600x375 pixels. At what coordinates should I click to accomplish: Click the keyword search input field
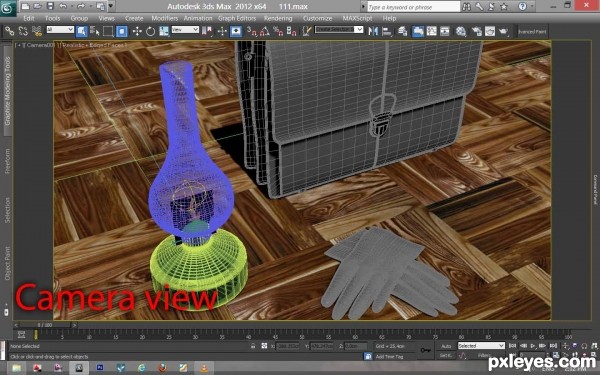[x=413, y=7]
